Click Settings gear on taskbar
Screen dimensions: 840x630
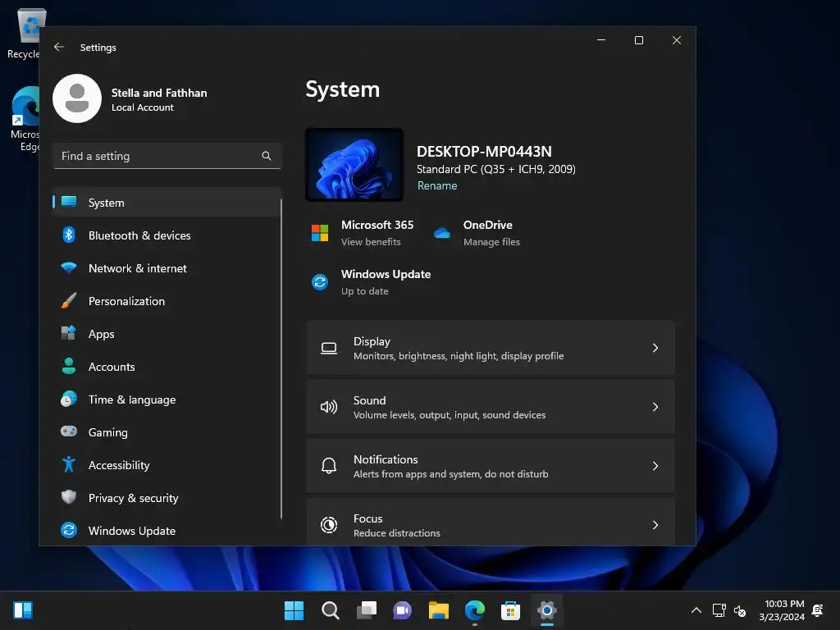[x=547, y=610]
